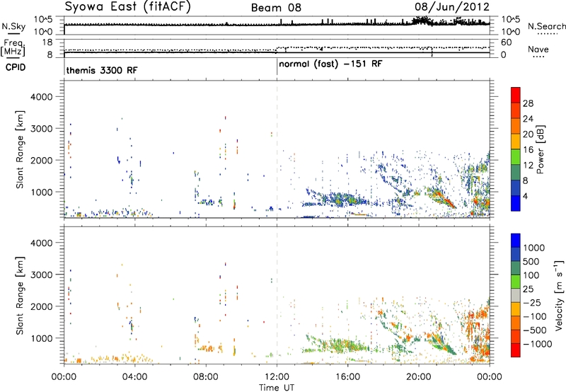The height and width of the screenshot is (392, 566).
Task: Click the 'N.Search' legend label
Action: (546, 26)
